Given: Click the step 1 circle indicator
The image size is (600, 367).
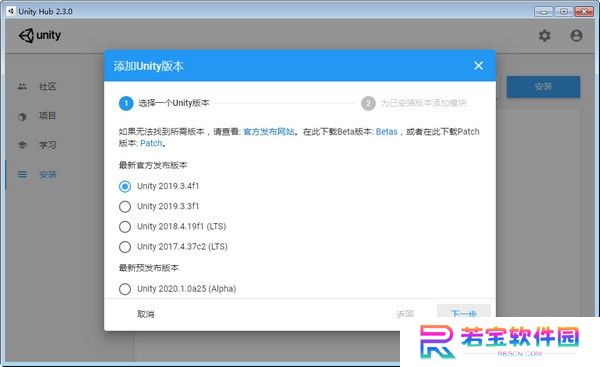Looking at the screenshot, I should pos(126,103).
